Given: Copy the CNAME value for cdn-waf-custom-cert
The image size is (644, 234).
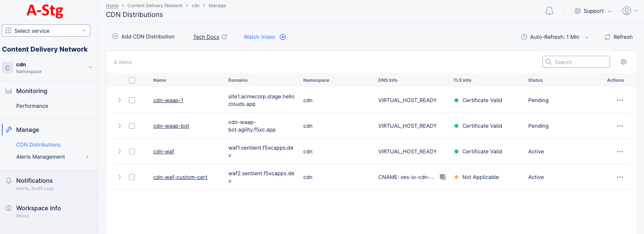Looking at the screenshot, I should 443,177.
